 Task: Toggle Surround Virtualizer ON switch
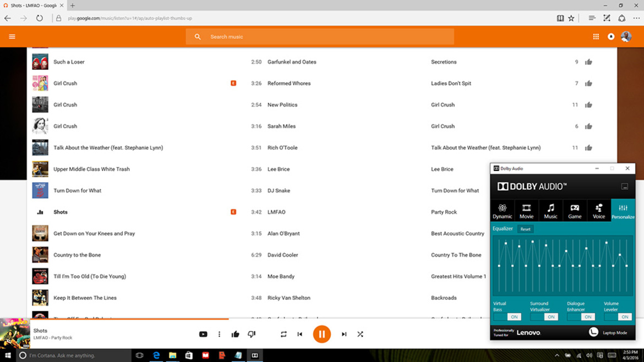point(544,317)
